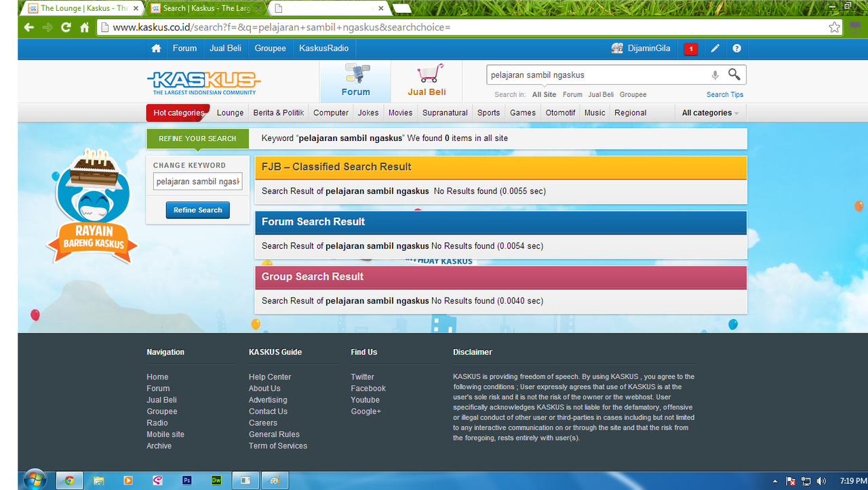868x490 pixels.
Task: Open the Regional category
Action: click(x=630, y=113)
